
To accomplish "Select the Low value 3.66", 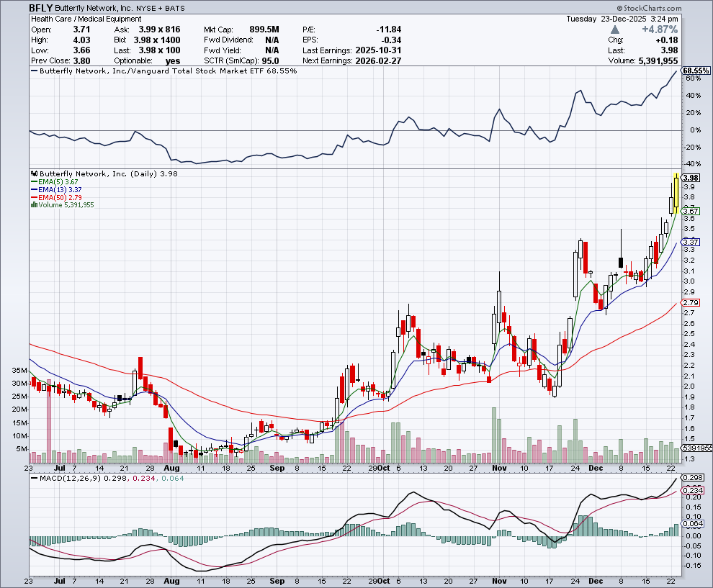I will click(x=82, y=50).
